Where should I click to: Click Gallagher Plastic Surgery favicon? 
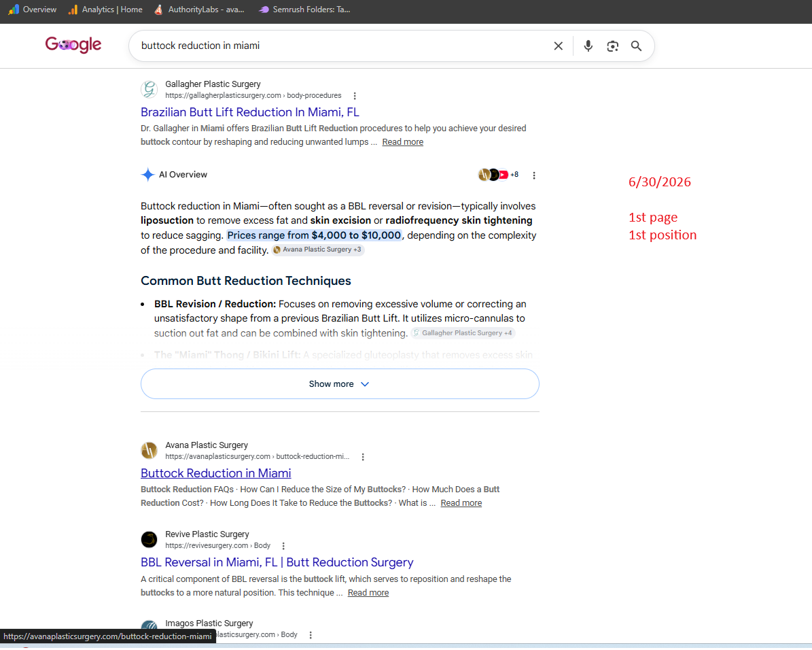click(x=149, y=90)
